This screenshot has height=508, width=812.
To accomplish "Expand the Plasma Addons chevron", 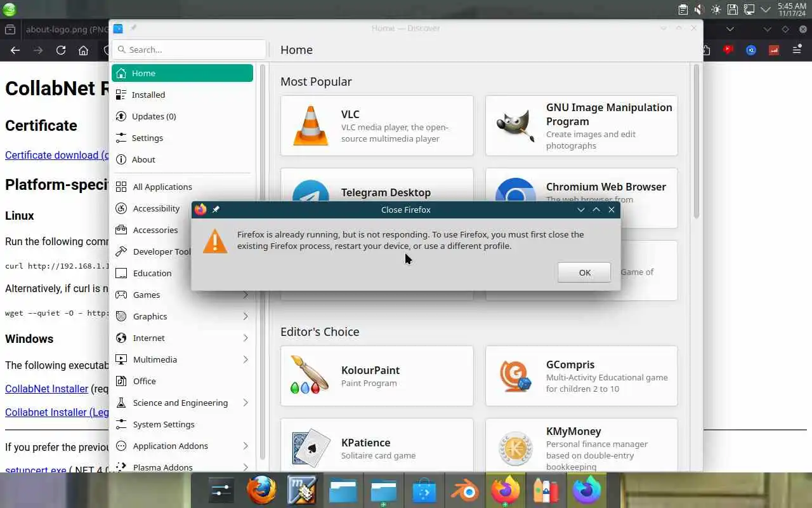I will pos(246,467).
